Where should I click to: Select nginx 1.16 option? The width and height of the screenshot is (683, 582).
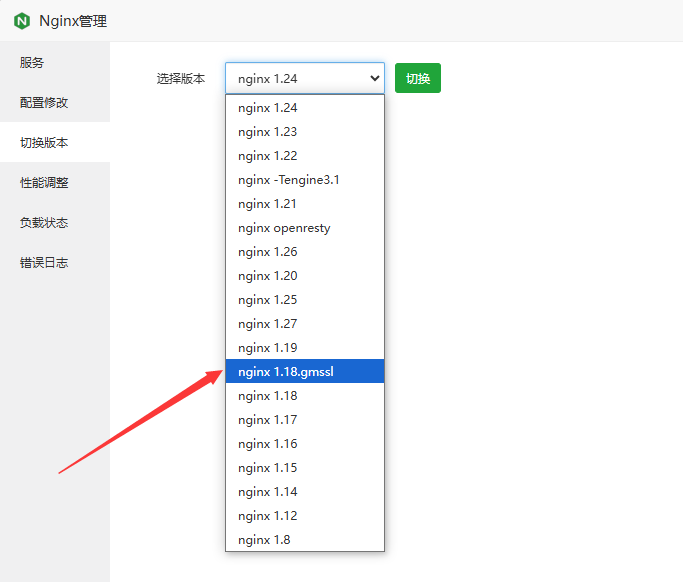[x=305, y=443]
